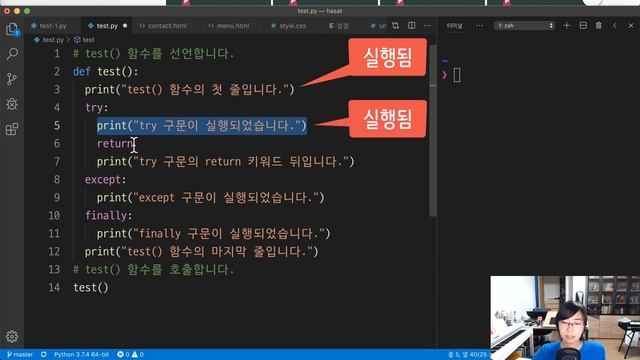The image size is (640, 360).
Task: Click the 'return' statement on line 6
Action: point(115,143)
